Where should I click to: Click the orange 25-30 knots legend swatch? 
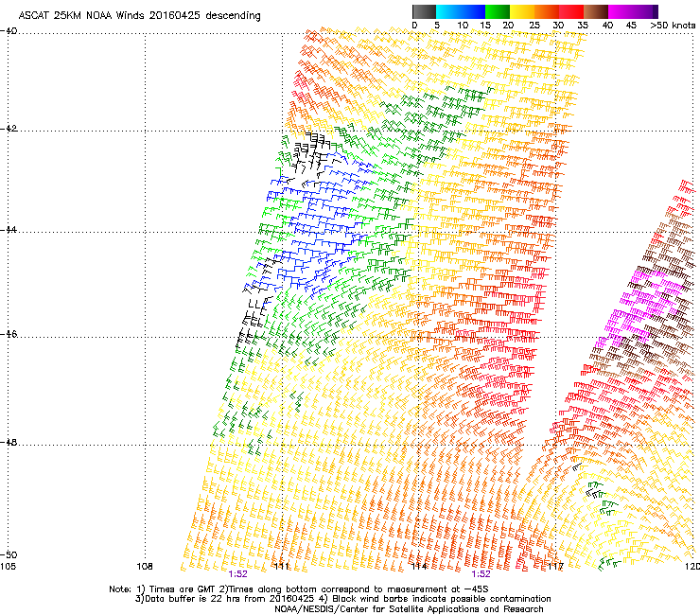pos(547,11)
